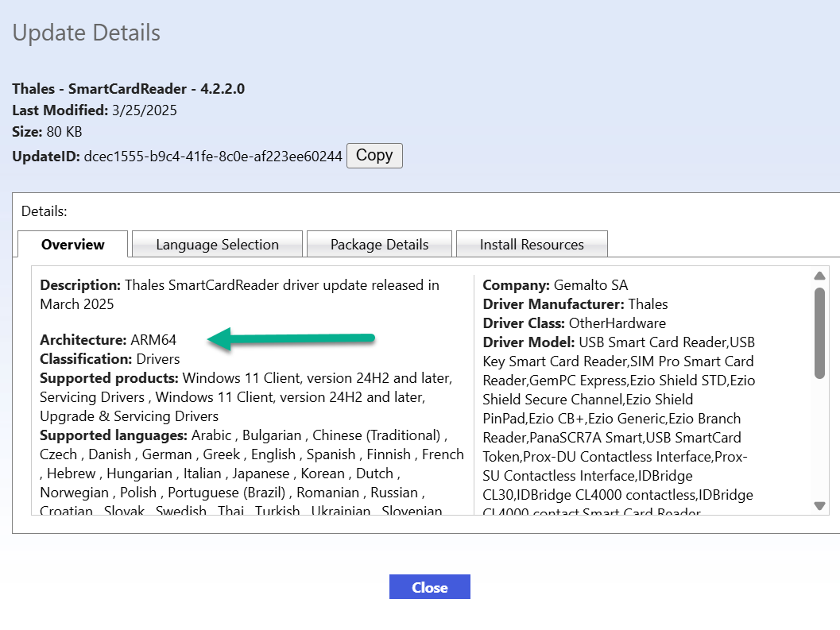Click the Size value 80 KB
840x630 pixels.
point(64,132)
